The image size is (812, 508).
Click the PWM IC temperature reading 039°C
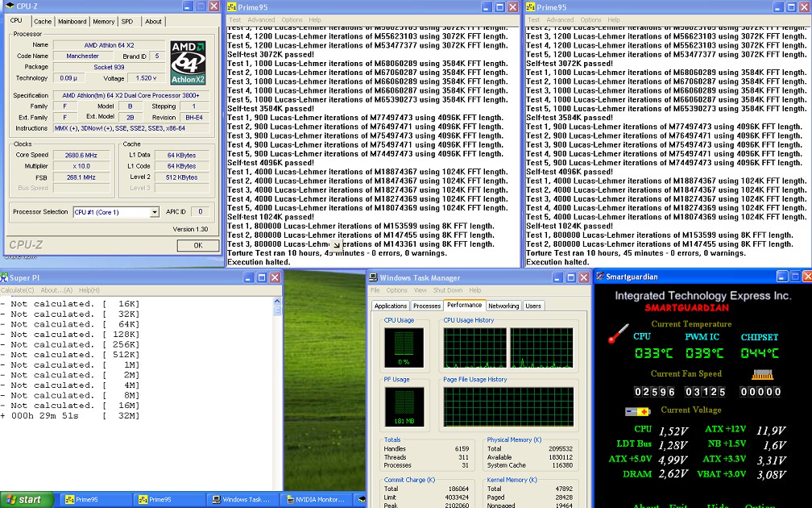click(704, 353)
